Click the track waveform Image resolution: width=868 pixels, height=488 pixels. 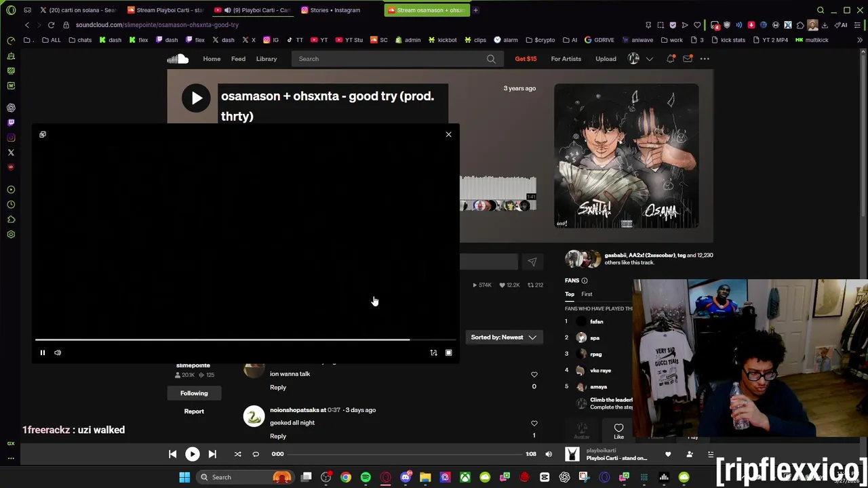click(498, 193)
